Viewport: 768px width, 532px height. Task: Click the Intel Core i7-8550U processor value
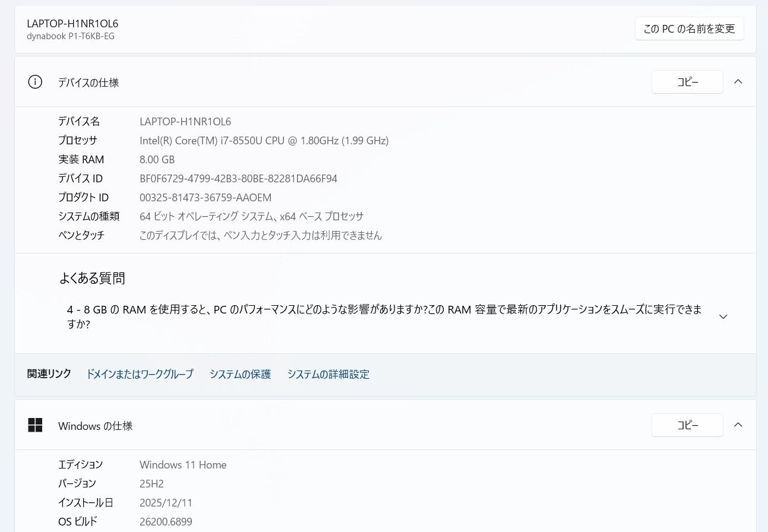pyautogui.click(x=264, y=141)
